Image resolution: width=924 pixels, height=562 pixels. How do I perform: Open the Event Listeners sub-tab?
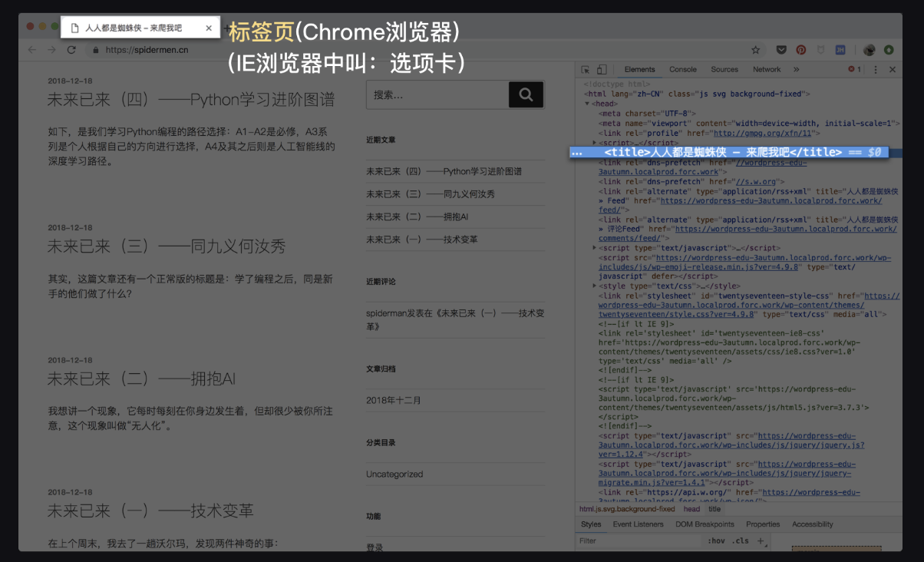(x=638, y=524)
